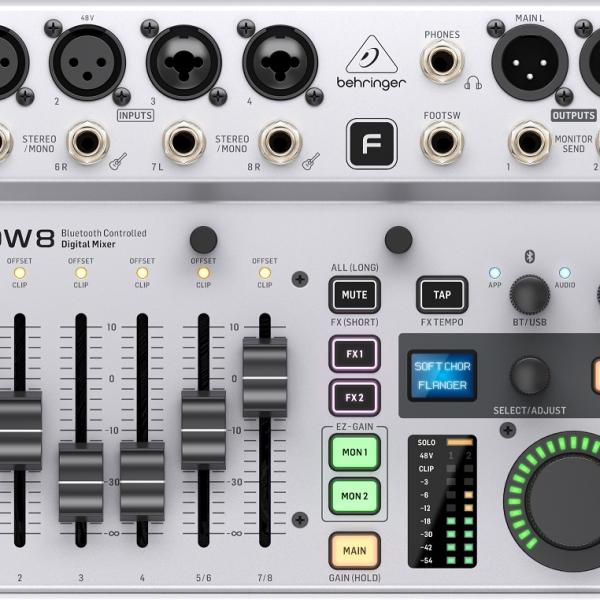Viewport: 600px width, 600px height.
Task: Click the STEREO/MONO label beside 8R
Action: tap(232, 144)
